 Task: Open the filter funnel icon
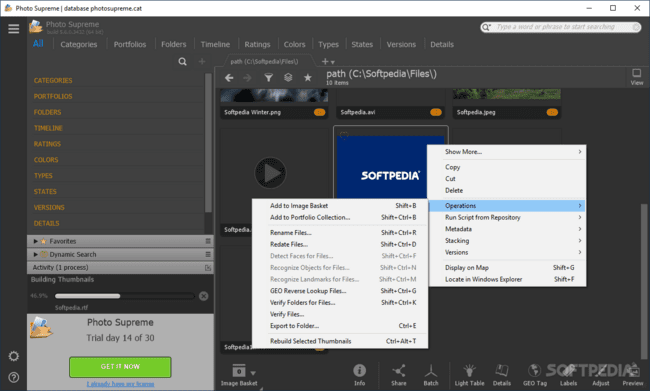pos(269,78)
